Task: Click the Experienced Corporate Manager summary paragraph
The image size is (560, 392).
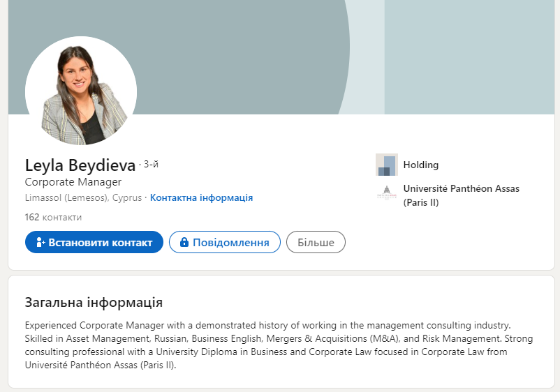Action: tap(278, 345)
